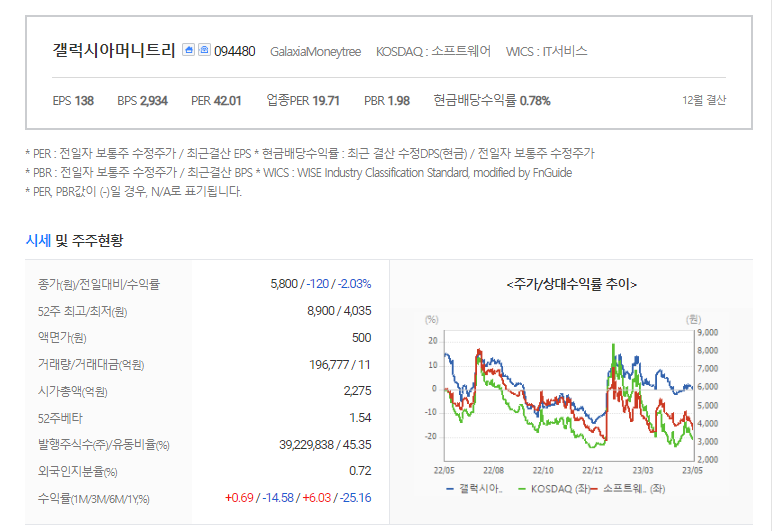Click the 8,900 / 4,035 value
The height and width of the screenshot is (531, 773).
click(x=339, y=311)
